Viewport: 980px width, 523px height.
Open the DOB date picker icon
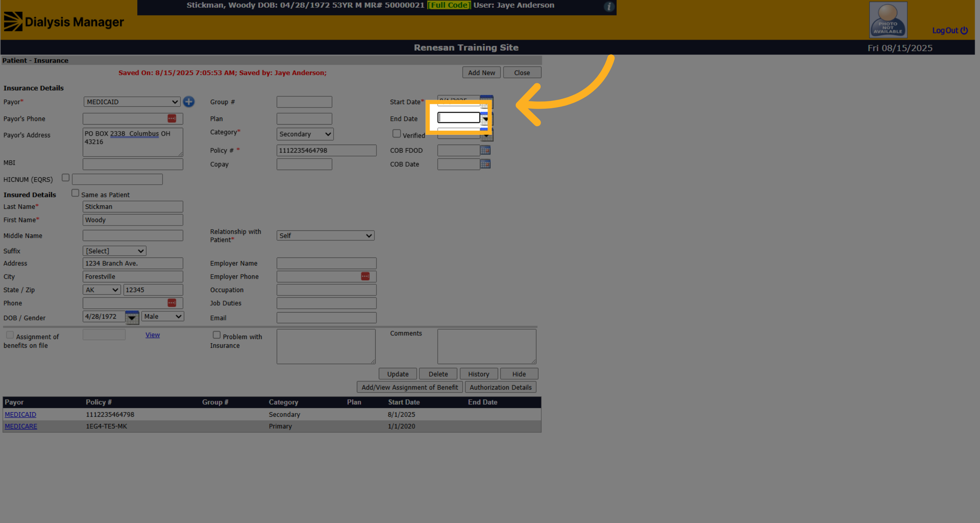(132, 317)
